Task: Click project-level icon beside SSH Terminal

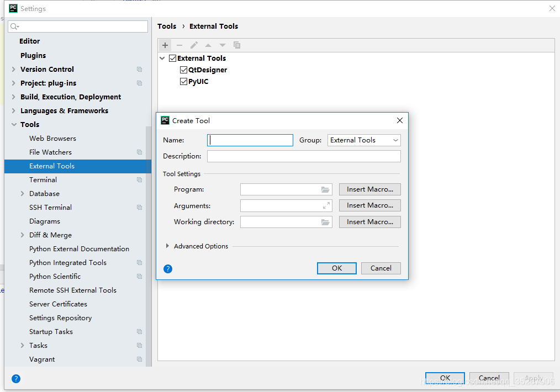Action: (139, 208)
